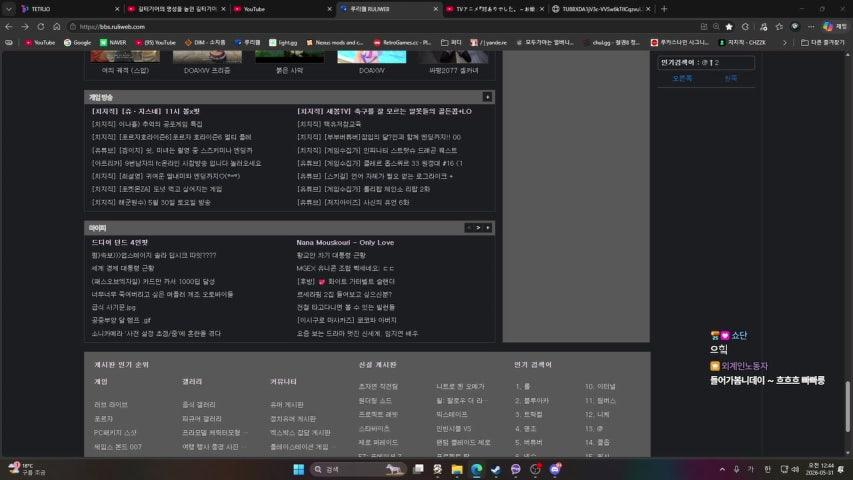This screenshot has height=480, width=853.
Task: Open File Explorer from the taskbar
Action: pyautogui.click(x=457, y=469)
